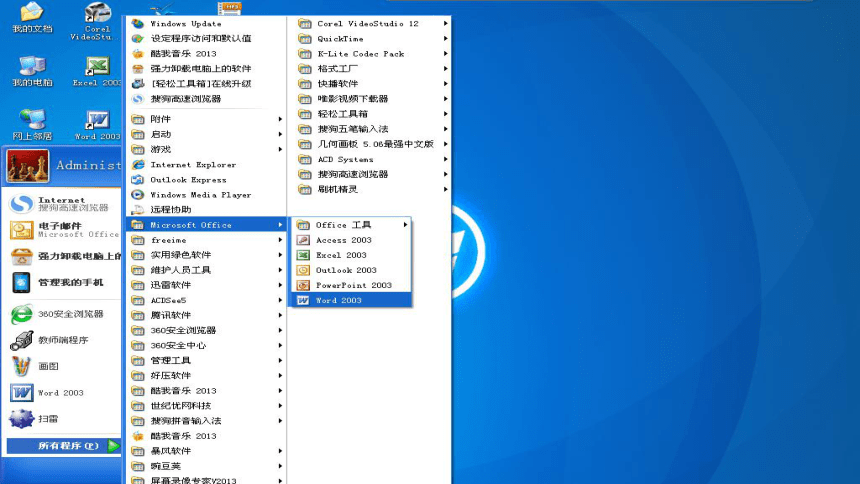Expand the QuickTime folder arrow
Image resolution: width=860 pixels, height=484 pixels.
click(445, 39)
